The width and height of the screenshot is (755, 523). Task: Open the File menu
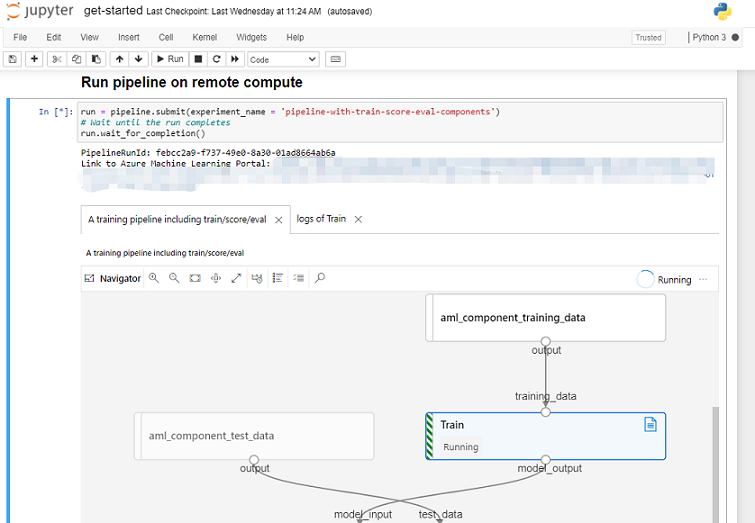pyautogui.click(x=20, y=38)
